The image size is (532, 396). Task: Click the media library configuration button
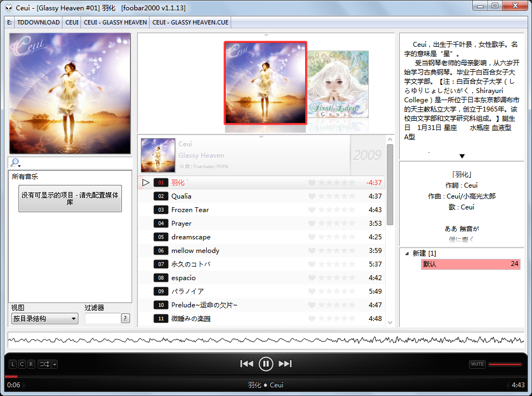coord(70,199)
